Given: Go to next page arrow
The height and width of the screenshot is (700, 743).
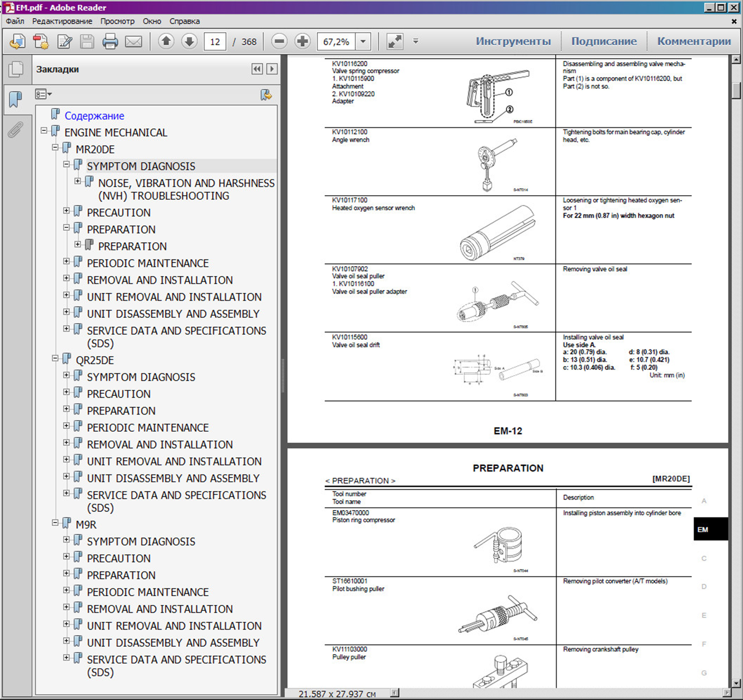Looking at the screenshot, I should (189, 42).
